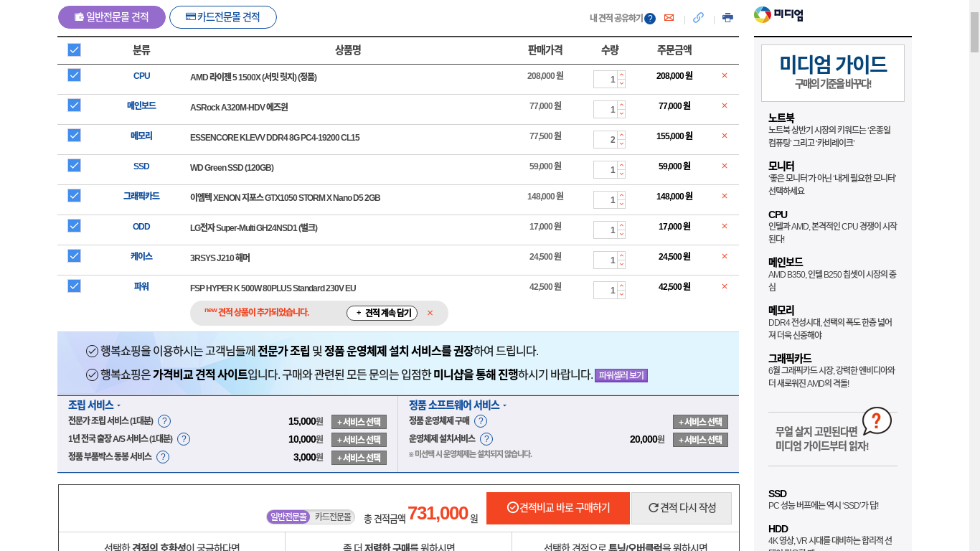Decrease 그래픽카드 quantity with down arrow
The image size is (980, 551).
[621, 204]
